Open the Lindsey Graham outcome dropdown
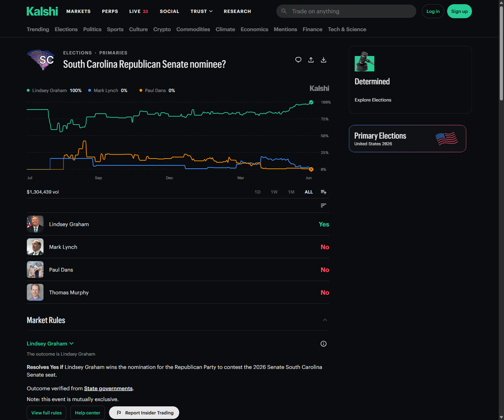Screen dimensions: 504x420 pos(50,344)
